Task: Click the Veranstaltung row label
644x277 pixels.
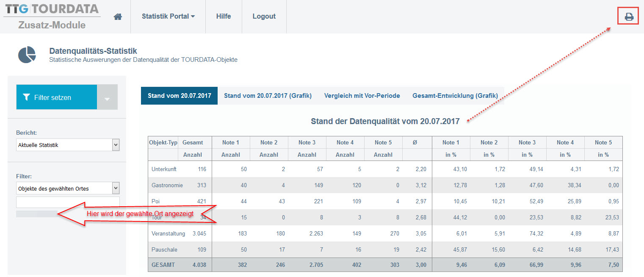Action: [168, 234]
